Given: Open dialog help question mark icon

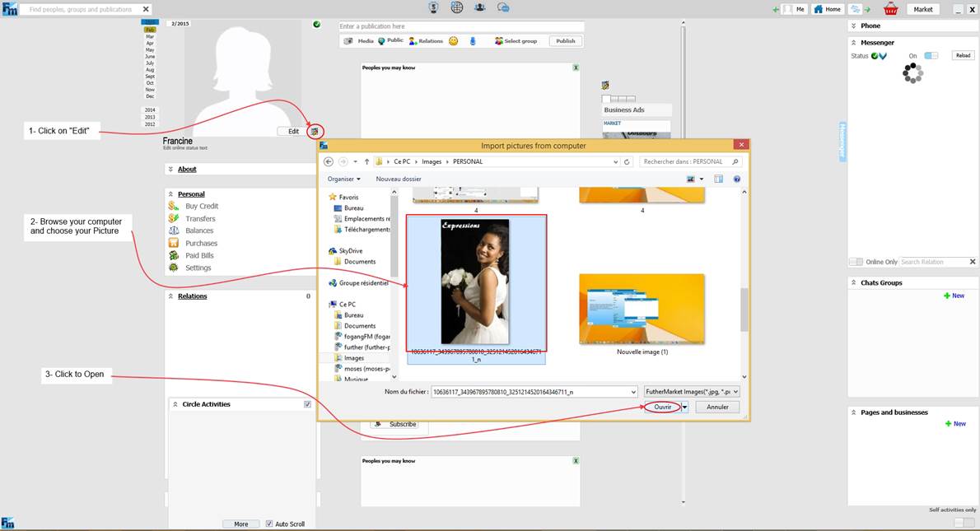Looking at the screenshot, I should (x=737, y=179).
